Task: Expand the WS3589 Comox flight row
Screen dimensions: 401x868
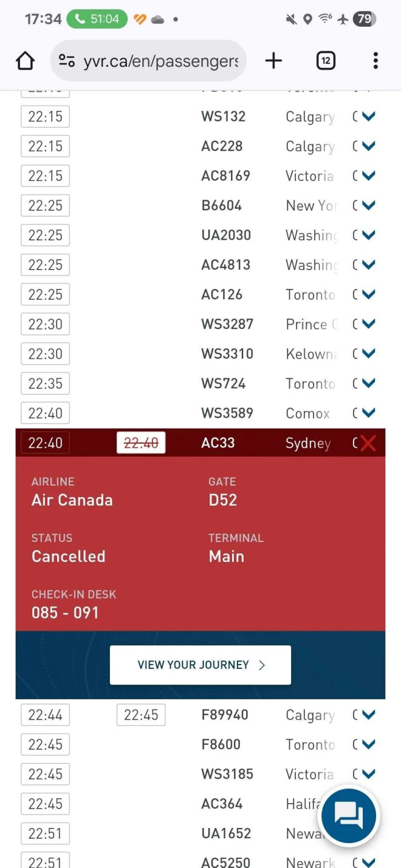Action: coord(368,413)
